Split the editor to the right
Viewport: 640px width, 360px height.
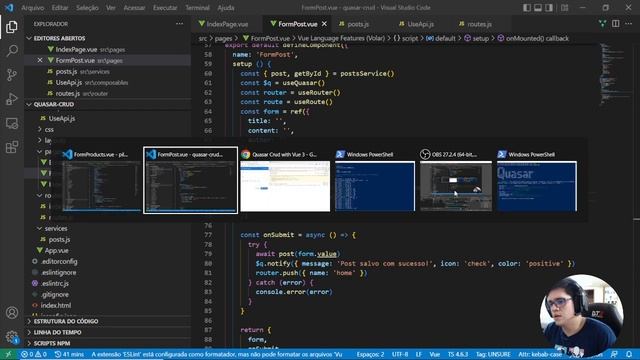coord(616,24)
